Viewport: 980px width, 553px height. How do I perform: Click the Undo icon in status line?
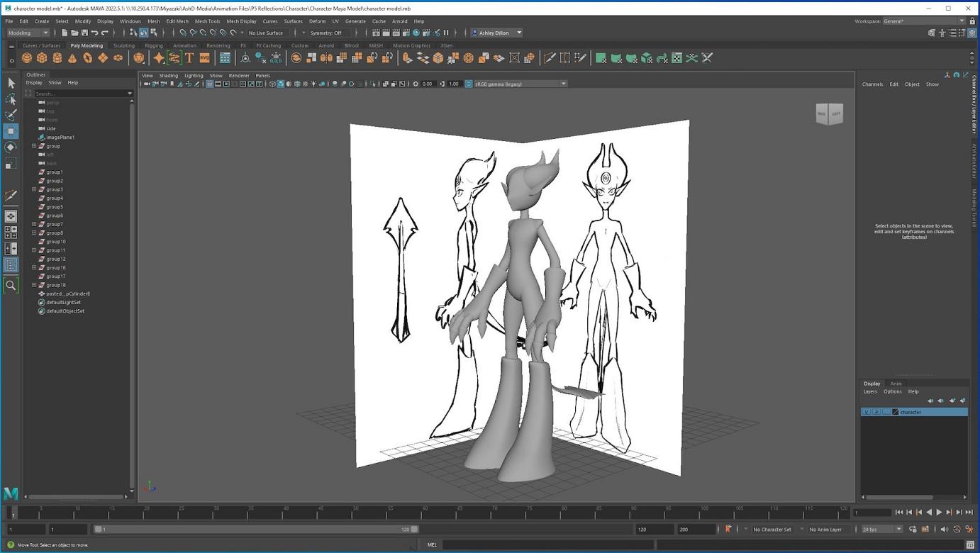point(94,33)
